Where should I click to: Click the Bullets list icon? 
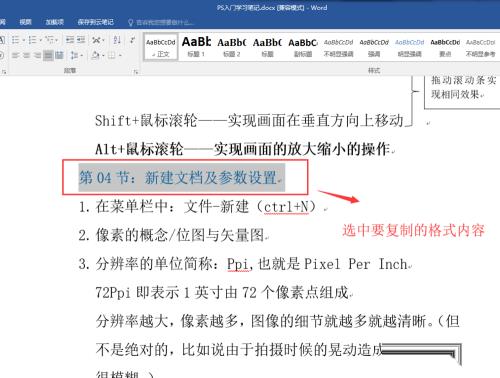point(15,40)
